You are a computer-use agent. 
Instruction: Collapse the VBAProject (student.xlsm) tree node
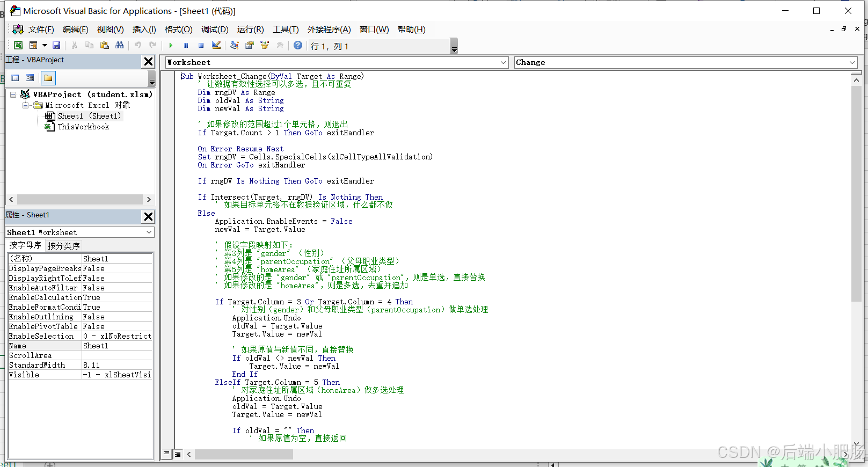pos(13,94)
